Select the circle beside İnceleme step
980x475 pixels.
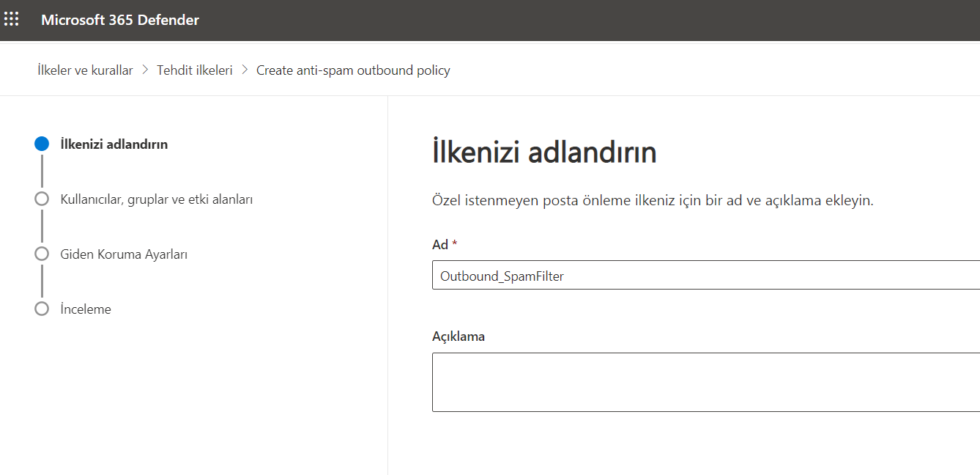pyautogui.click(x=42, y=309)
